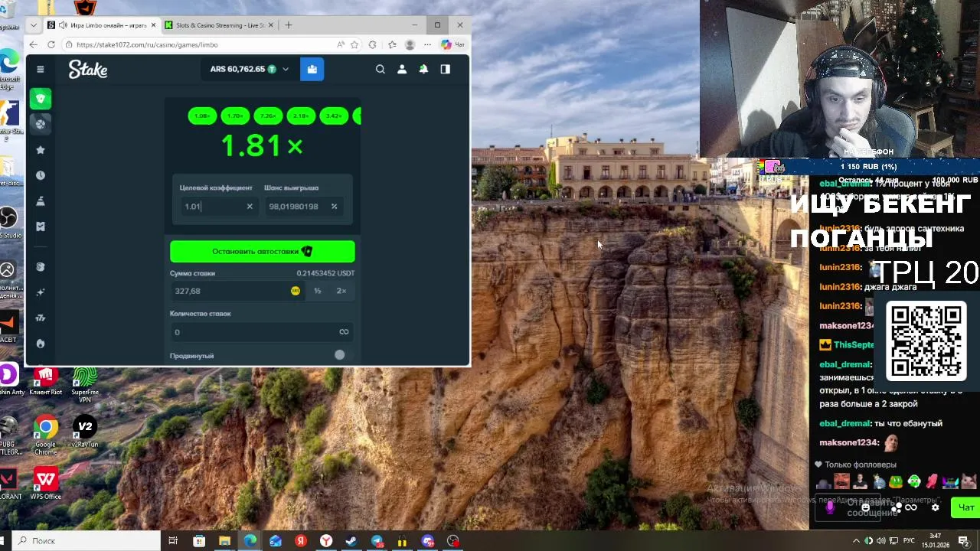Viewport: 980px width, 551px height.
Task: Open the flame icon in Stake sidebar
Action: click(x=41, y=344)
